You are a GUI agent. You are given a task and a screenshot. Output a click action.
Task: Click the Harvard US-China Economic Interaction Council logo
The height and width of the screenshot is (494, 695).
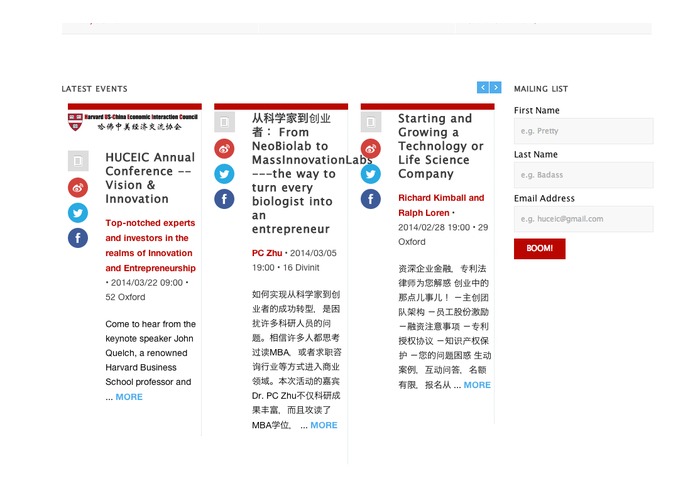(133, 122)
